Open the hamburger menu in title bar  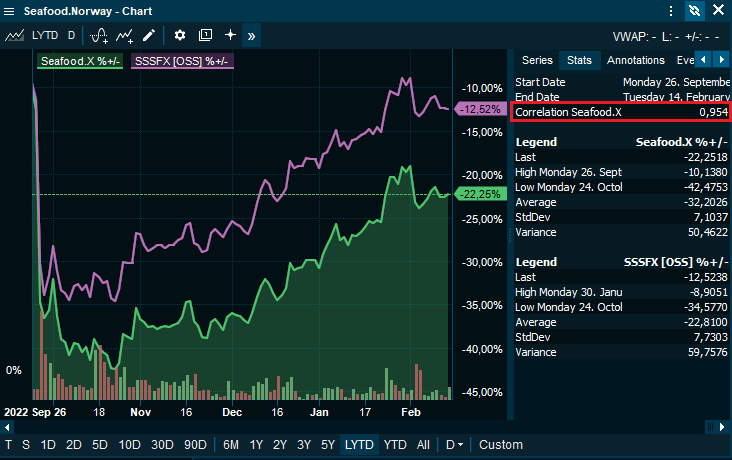11,11
